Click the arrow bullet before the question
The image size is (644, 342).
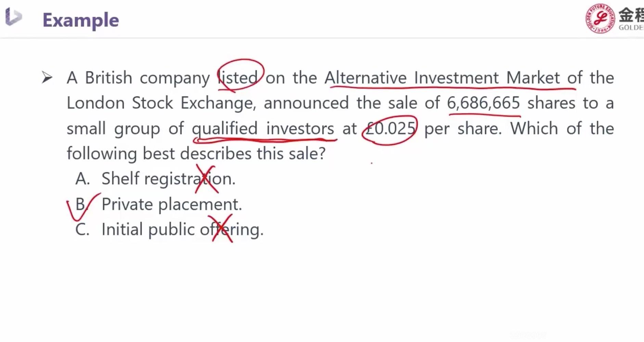click(47, 77)
